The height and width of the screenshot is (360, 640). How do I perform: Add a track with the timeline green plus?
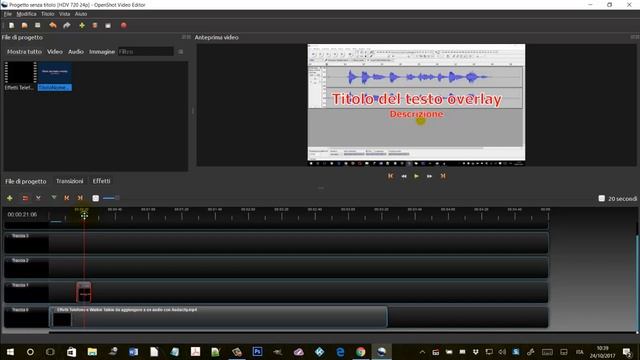point(9,198)
